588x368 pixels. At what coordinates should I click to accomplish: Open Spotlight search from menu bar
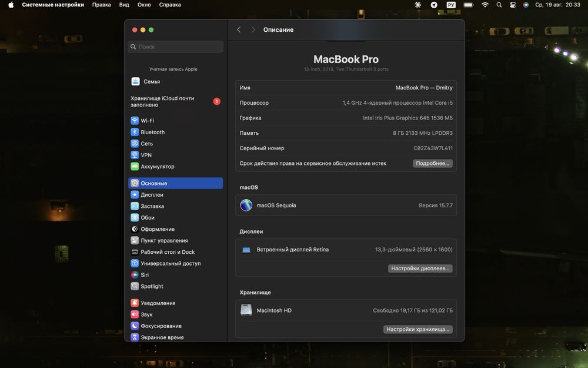tap(499, 5)
